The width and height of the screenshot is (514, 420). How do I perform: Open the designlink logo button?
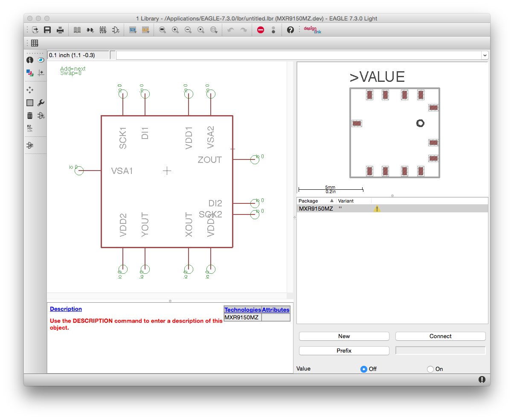click(312, 30)
